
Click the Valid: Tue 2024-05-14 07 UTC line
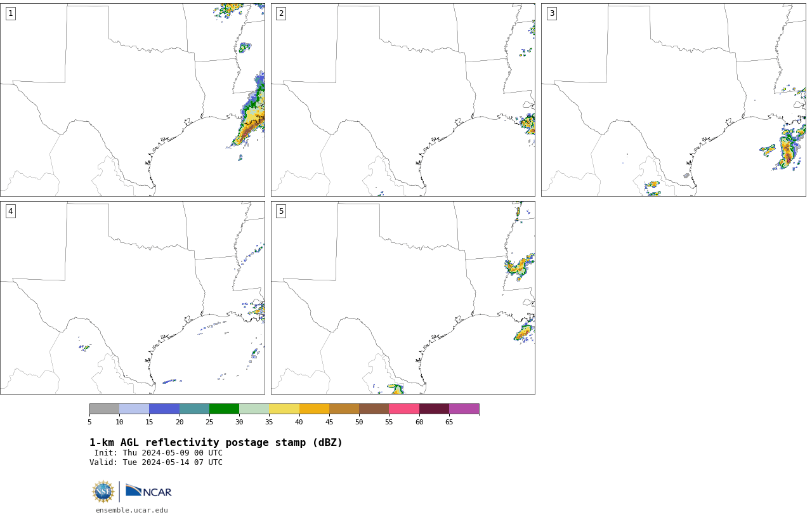(x=156, y=462)
